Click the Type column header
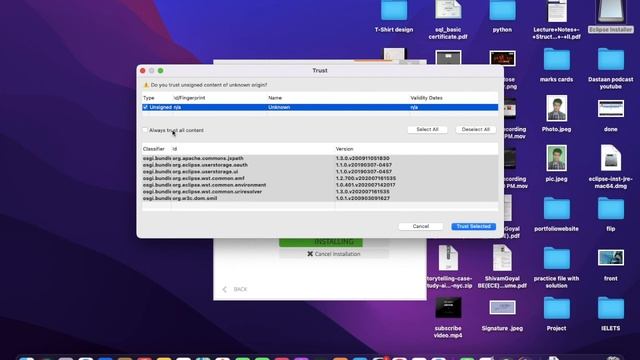This screenshot has height=360, width=640. [149, 98]
